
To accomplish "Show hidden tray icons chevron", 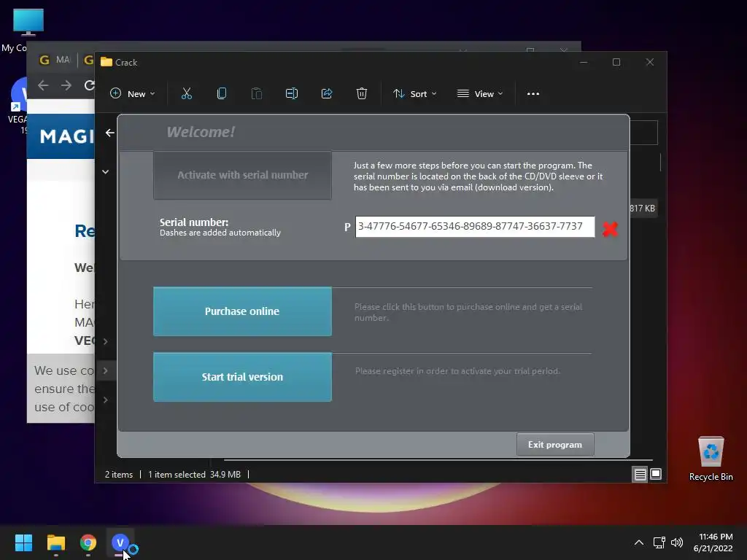I will point(639,542).
